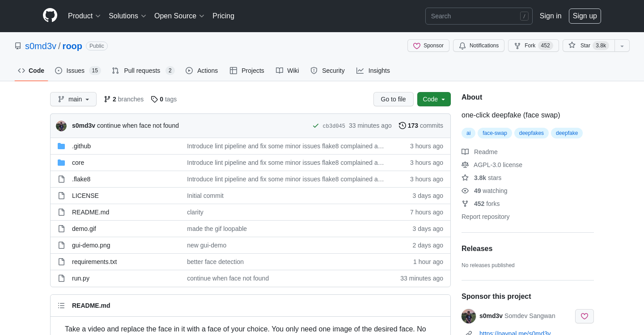Open commit hash cb3d045
644x335 pixels.
(x=334, y=126)
